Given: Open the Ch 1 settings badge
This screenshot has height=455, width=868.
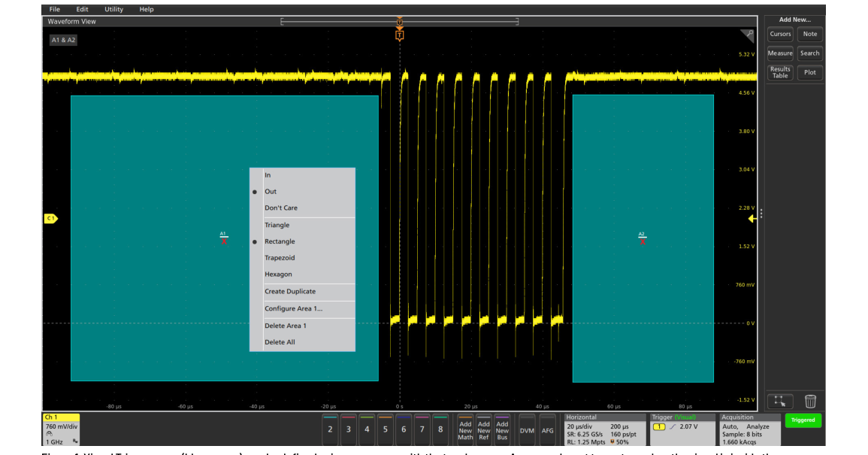Looking at the screenshot, I should tap(61, 429).
